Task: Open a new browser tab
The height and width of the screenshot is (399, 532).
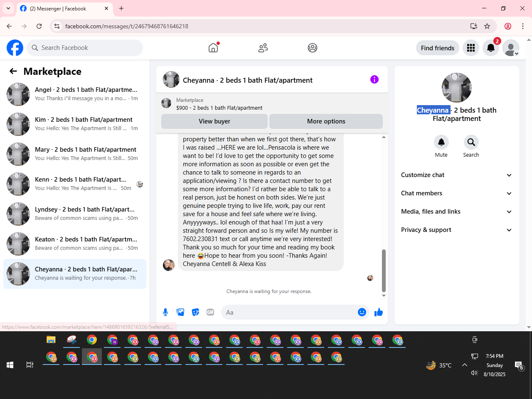Action: click(121, 8)
